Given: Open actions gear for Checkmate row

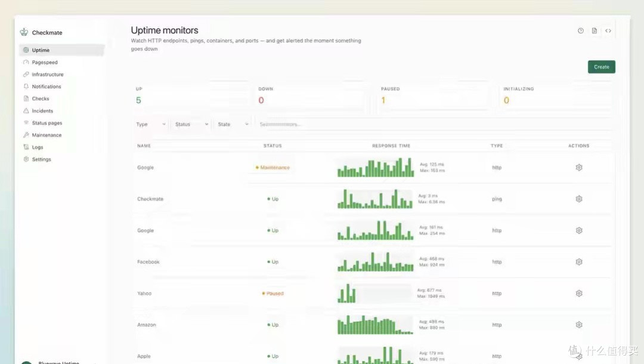Looking at the screenshot, I should pyautogui.click(x=578, y=199).
